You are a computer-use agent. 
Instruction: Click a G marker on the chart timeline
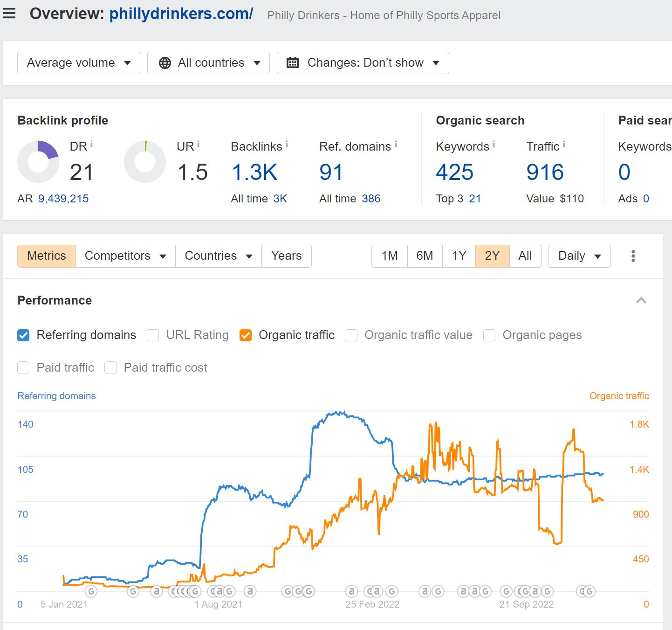[x=91, y=591]
